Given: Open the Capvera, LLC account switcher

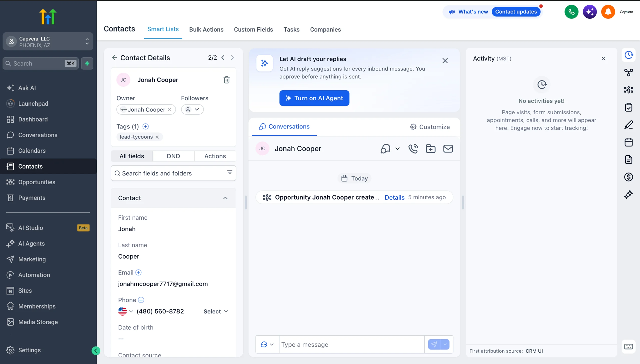Looking at the screenshot, I should tap(48, 41).
